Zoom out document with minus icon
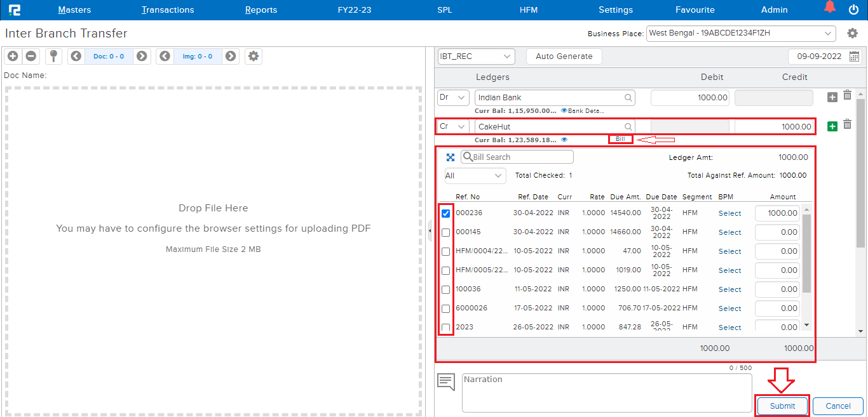Screen dimensions: 868x417 pyautogui.click(x=31, y=56)
